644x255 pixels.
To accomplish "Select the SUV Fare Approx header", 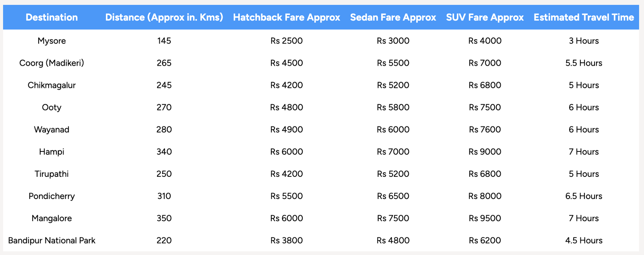I will click(x=485, y=17).
